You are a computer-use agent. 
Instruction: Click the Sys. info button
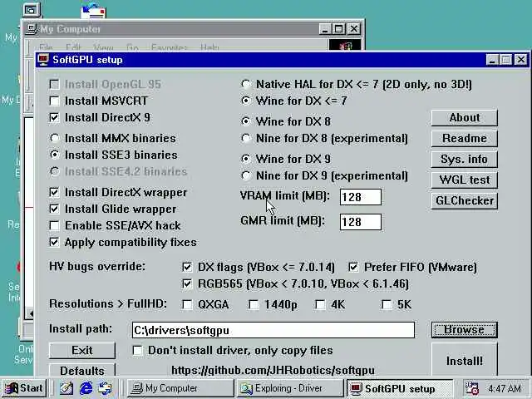464,159
